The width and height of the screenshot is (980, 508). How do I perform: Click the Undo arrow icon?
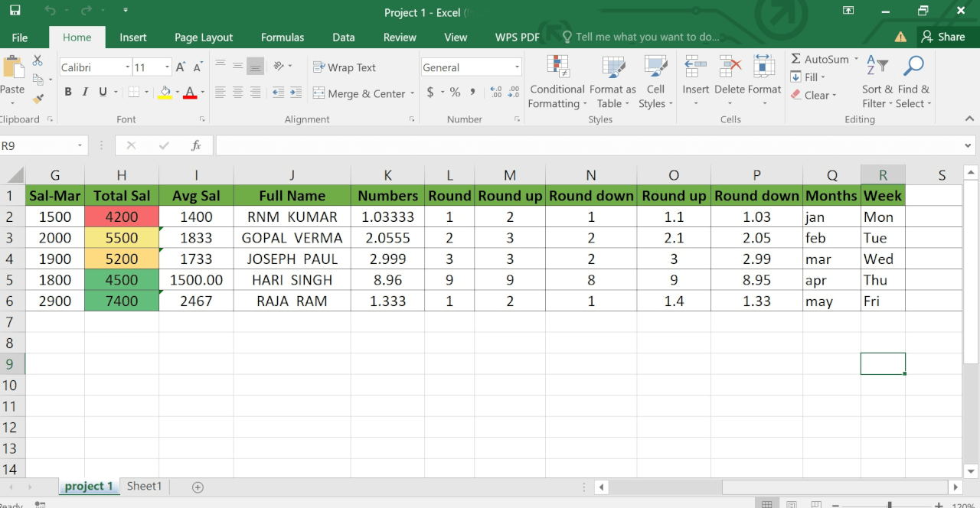click(50, 11)
